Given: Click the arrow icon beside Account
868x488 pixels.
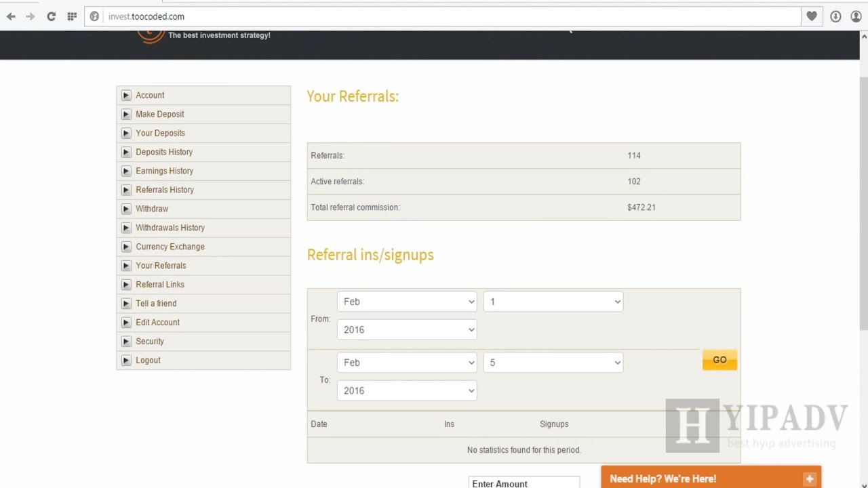Looking at the screenshot, I should coord(126,96).
